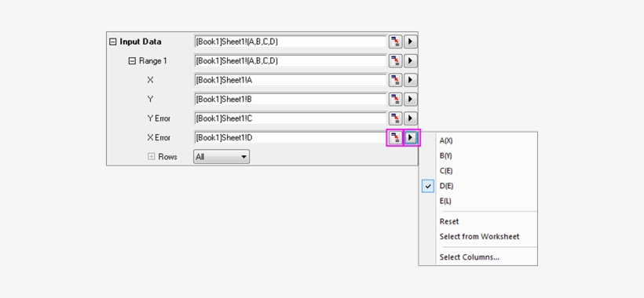
Task: Click the Input Data range text field
Action: tap(290, 42)
